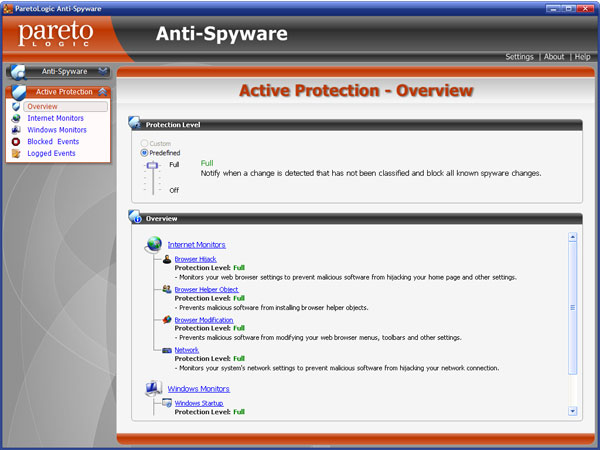Open Blocked Events in the sidebar
Screen dimensions: 600x450
pyautogui.click(x=53, y=142)
